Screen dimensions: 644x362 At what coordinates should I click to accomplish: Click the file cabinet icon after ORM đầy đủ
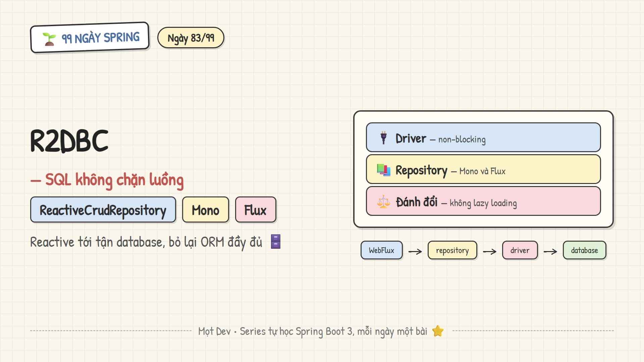pos(275,241)
